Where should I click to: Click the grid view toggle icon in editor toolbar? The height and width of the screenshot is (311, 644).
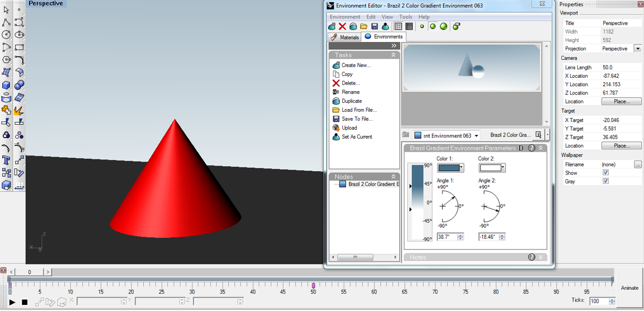tap(398, 26)
